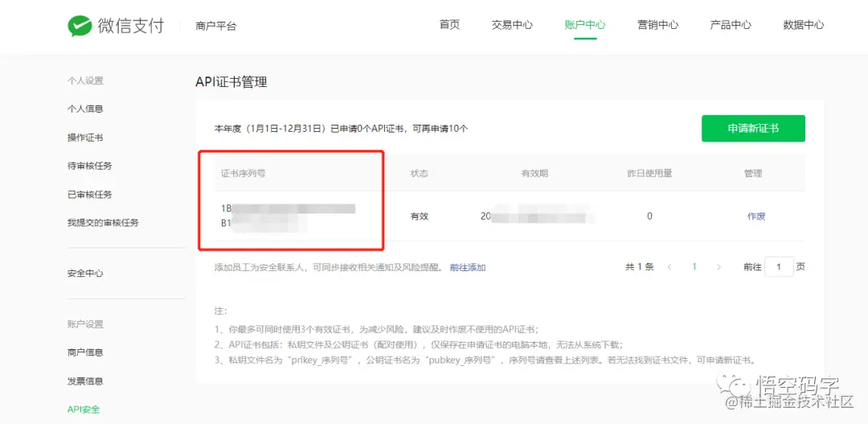Click the 账户设置 section label
Image resolution: width=868 pixels, height=424 pixels.
pyautogui.click(x=85, y=324)
